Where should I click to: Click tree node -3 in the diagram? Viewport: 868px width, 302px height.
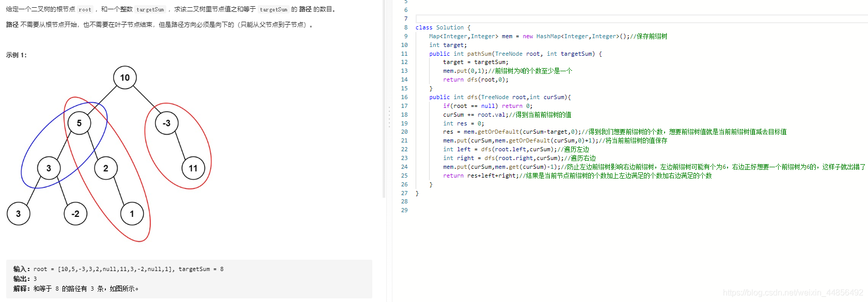click(166, 123)
